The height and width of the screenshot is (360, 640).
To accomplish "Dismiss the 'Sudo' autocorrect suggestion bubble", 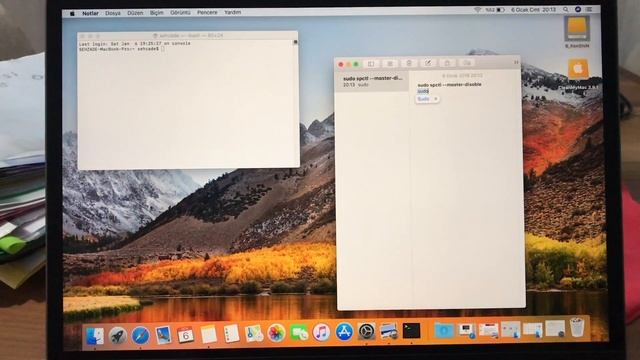I will [436, 99].
